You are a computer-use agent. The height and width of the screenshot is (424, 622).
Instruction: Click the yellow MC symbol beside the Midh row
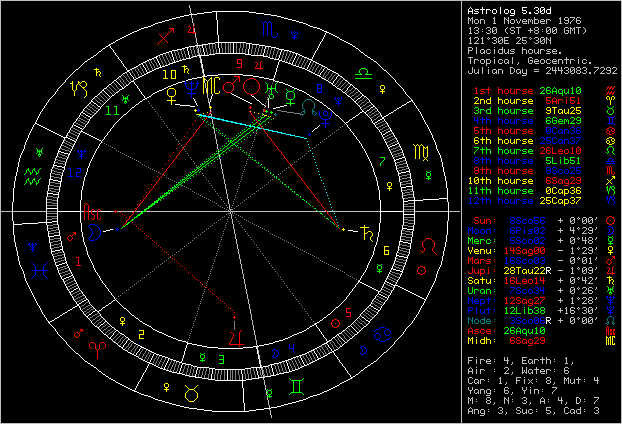(x=610, y=341)
